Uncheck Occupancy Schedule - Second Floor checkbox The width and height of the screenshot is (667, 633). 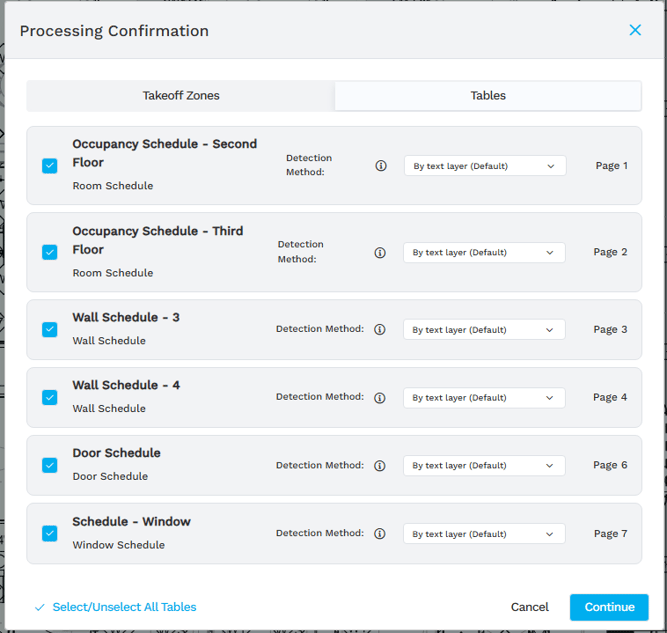click(x=50, y=166)
